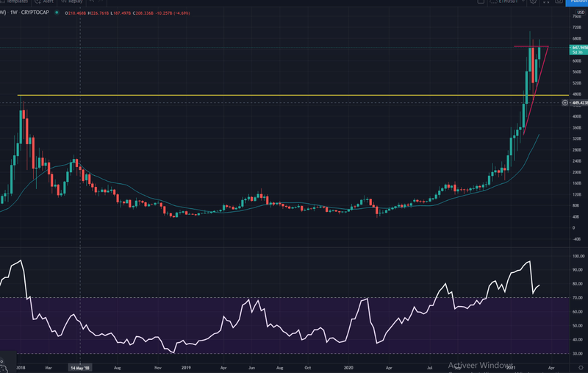Image resolution: width=588 pixels, height=373 pixels.
Task: Click the Alert button in top toolbar
Action: tap(44, 2)
